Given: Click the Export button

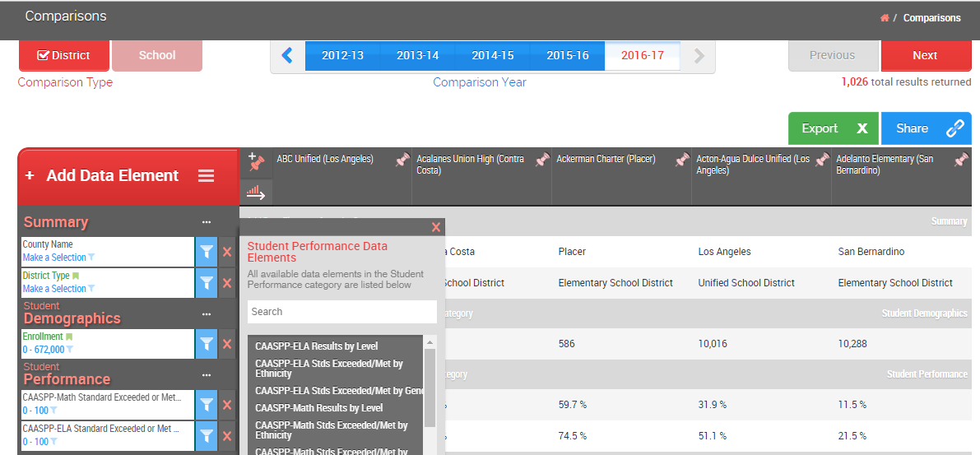Looking at the screenshot, I should pyautogui.click(x=833, y=128).
